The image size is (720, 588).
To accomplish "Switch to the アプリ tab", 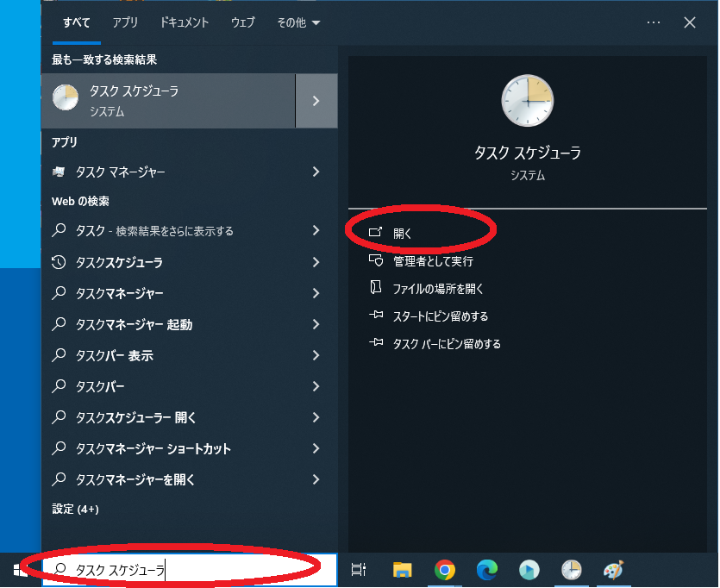I will [125, 23].
